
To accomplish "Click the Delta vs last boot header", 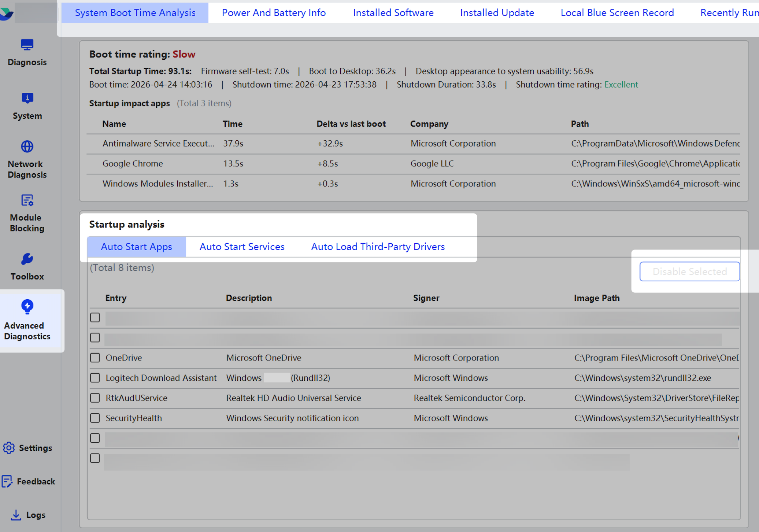I will [x=351, y=124].
